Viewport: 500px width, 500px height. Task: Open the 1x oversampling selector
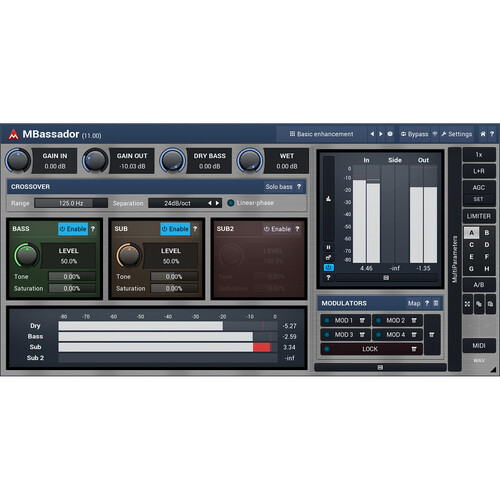point(479,155)
